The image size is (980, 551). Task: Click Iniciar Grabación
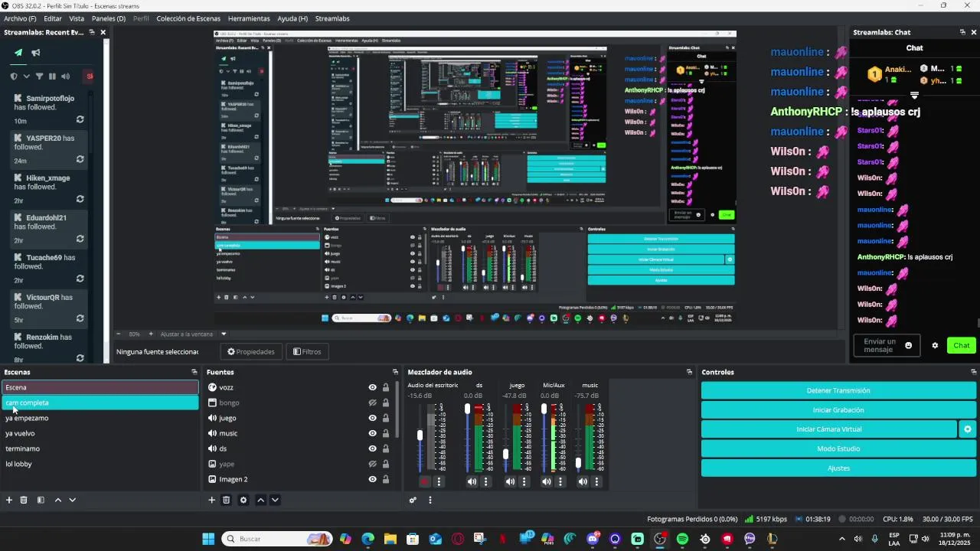pyautogui.click(x=838, y=409)
